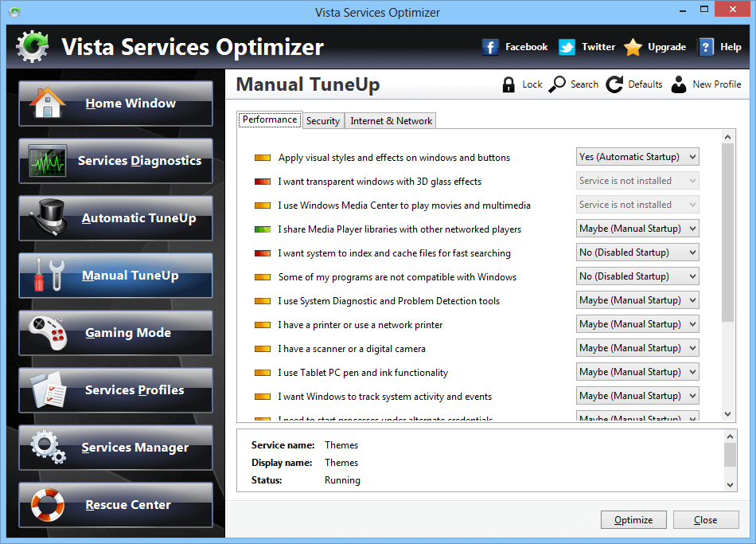Viewport: 756px width, 544px height.
Task: Minimize the Vista Services Optimizer window
Action: (683, 10)
